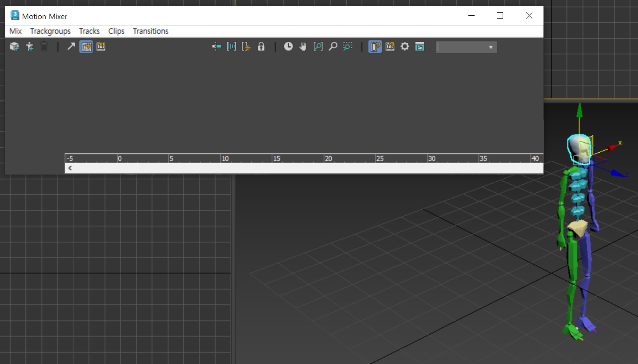Add a Biped to the mixer
Screen dimensions: 638x364
coord(29,46)
